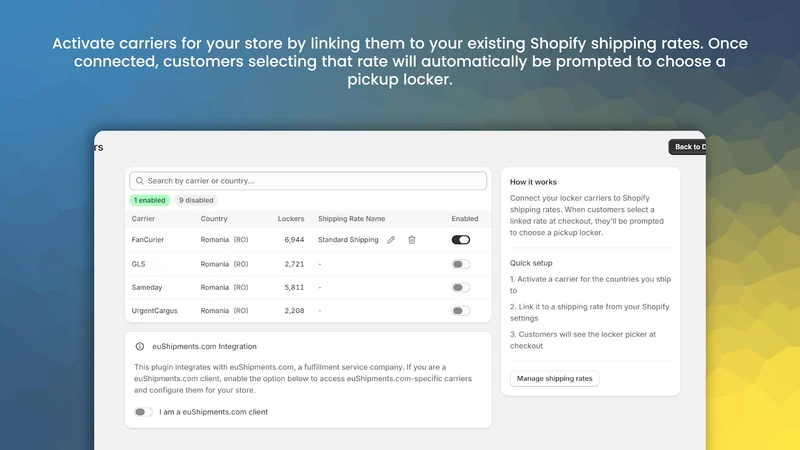Click the Back to Dashboard button
The width and height of the screenshot is (800, 450).
click(x=687, y=147)
